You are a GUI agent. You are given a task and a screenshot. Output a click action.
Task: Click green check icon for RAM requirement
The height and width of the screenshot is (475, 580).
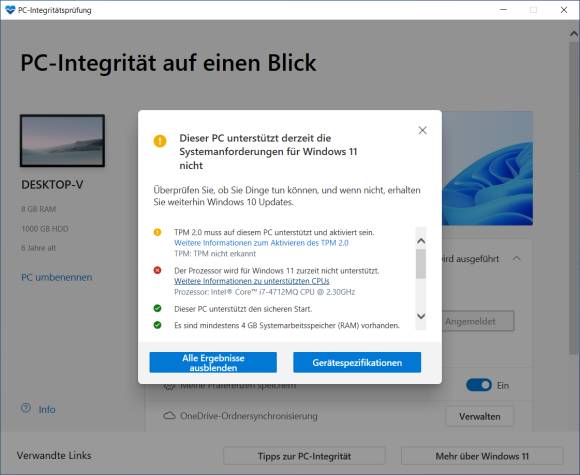click(157, 325)
